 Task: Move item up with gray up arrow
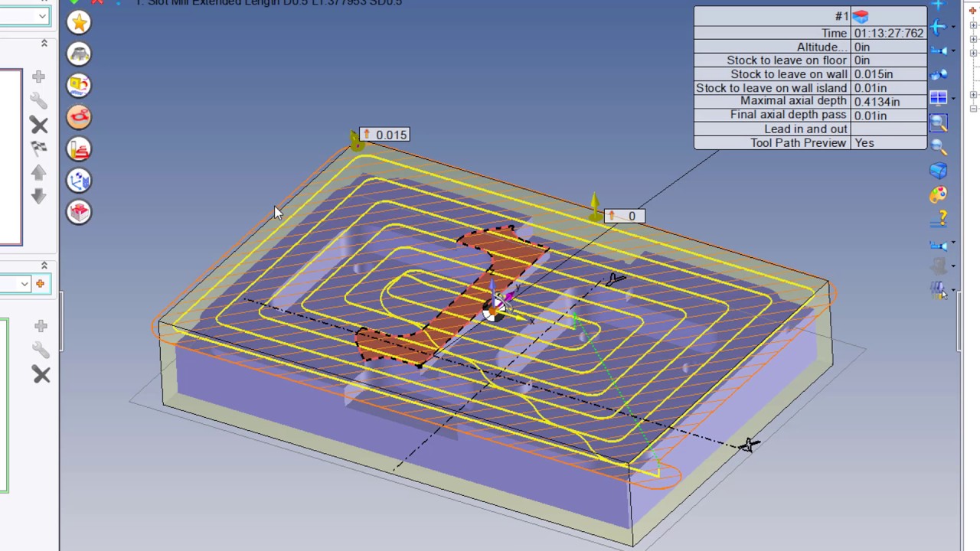tap(38, 173)
